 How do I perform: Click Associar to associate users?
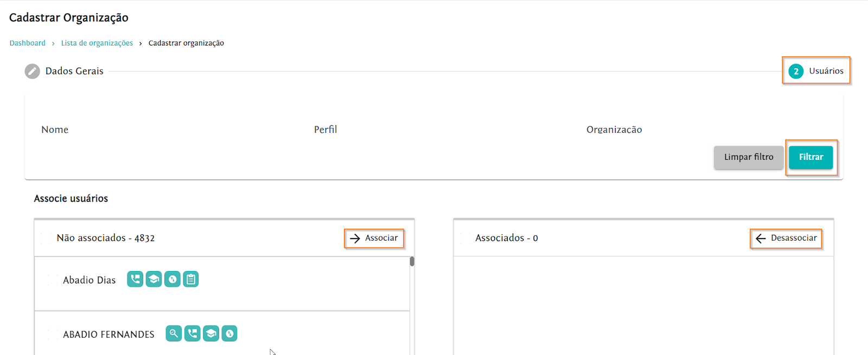pos(374,238)
